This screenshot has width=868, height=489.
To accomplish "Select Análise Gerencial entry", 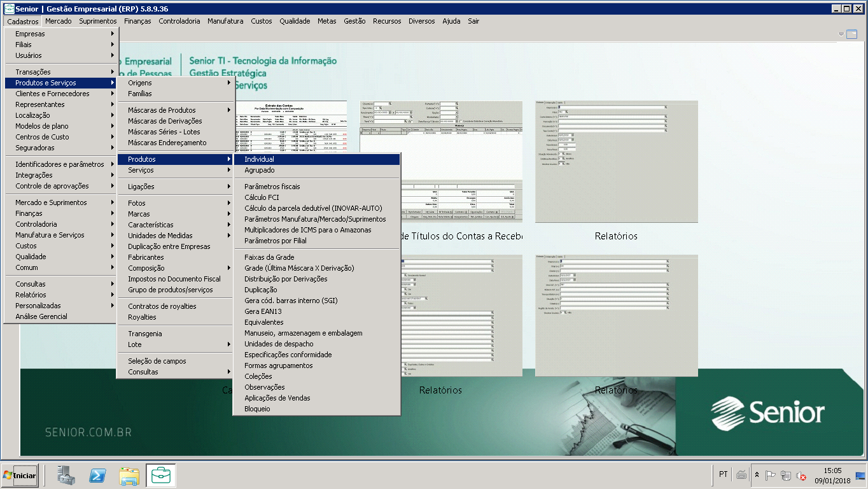I will pyautogui.click(x=60, y=316).
